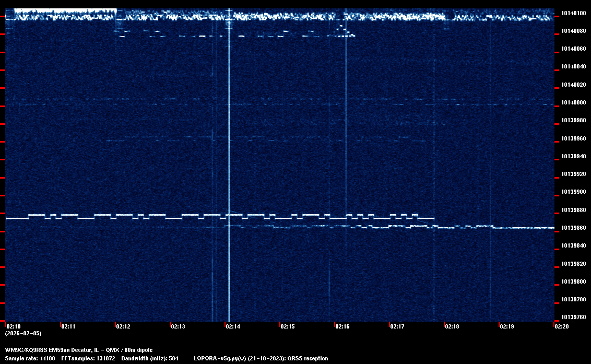This screenshot has height=364, width=591.
Task: Click the 10140080 frequency scale label
Action: pyautogui.click(x=573, y=31)
